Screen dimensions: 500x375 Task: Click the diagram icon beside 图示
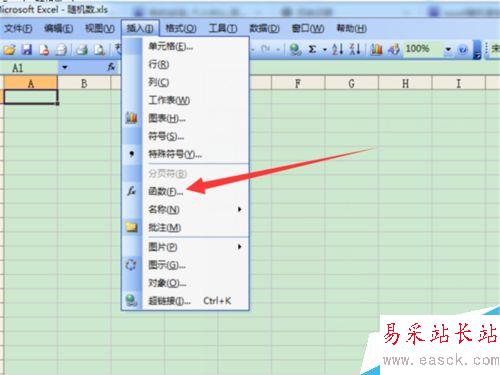click(131, 265)
